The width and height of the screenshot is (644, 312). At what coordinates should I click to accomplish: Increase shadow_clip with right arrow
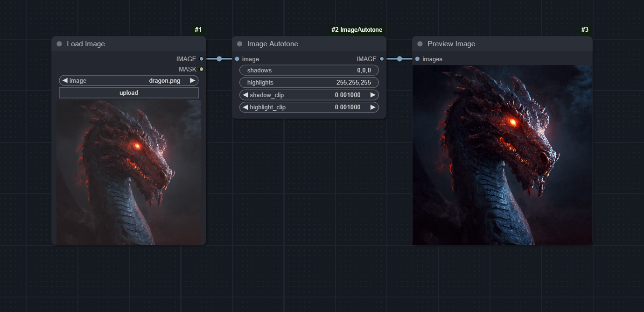[x=373, y=95]
